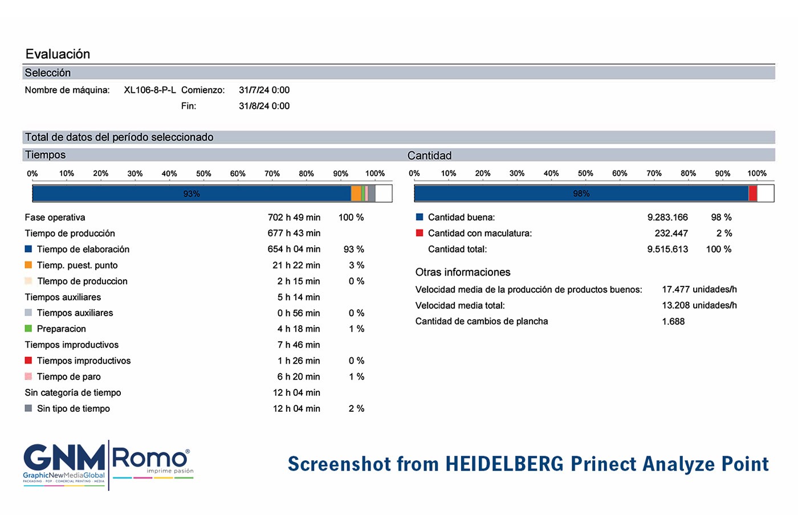Click the Tiemp. puest. punto label
798x532 pixels.
coord(78,265)
